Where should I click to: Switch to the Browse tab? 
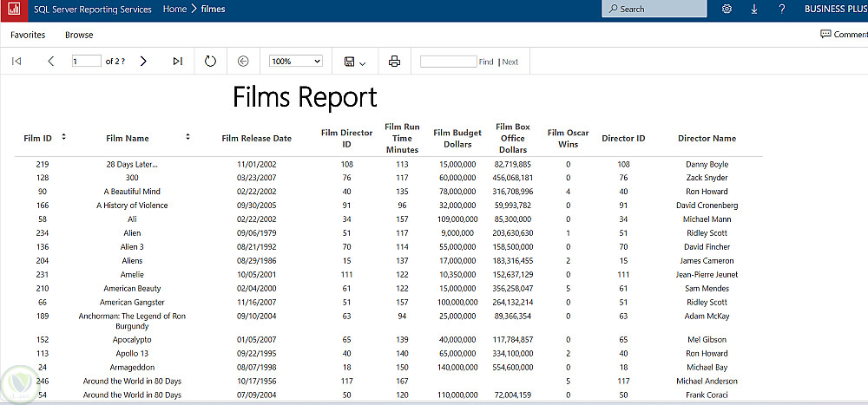[x=79, y=35]
